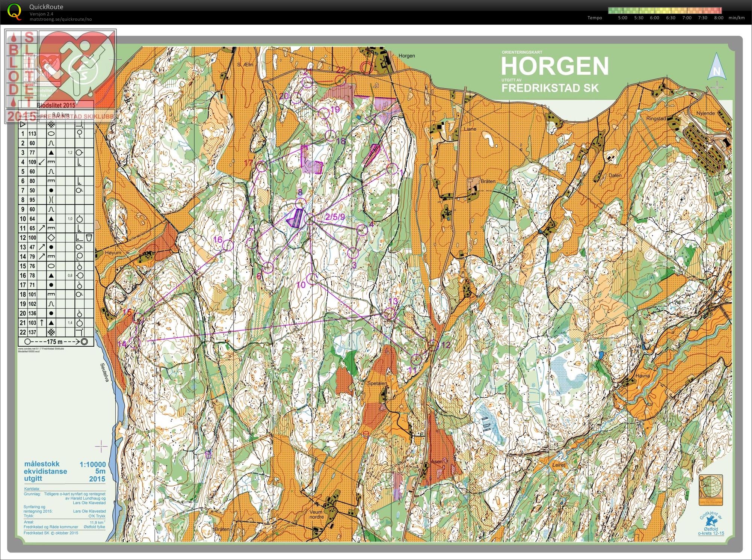Click the yellow middle of the tempo scale
The width and height of the screenshot is (752, 560).
665,11
